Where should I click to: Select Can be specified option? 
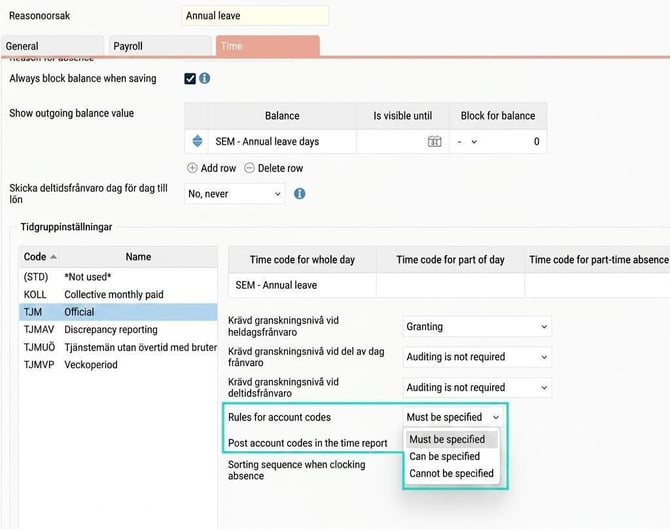(452, 456)
